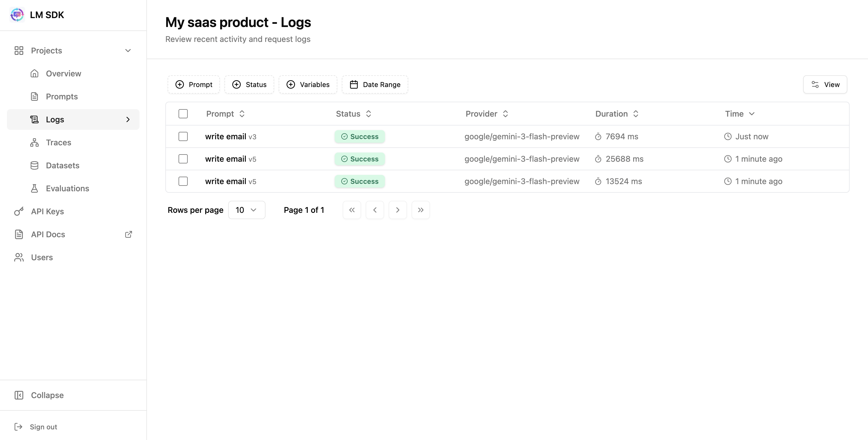Click the Users sidebar icon

click(x=19, y=257)
